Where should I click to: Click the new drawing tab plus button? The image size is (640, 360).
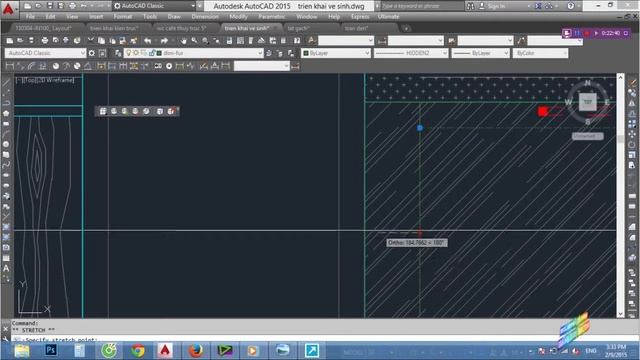tap(406, 28)
